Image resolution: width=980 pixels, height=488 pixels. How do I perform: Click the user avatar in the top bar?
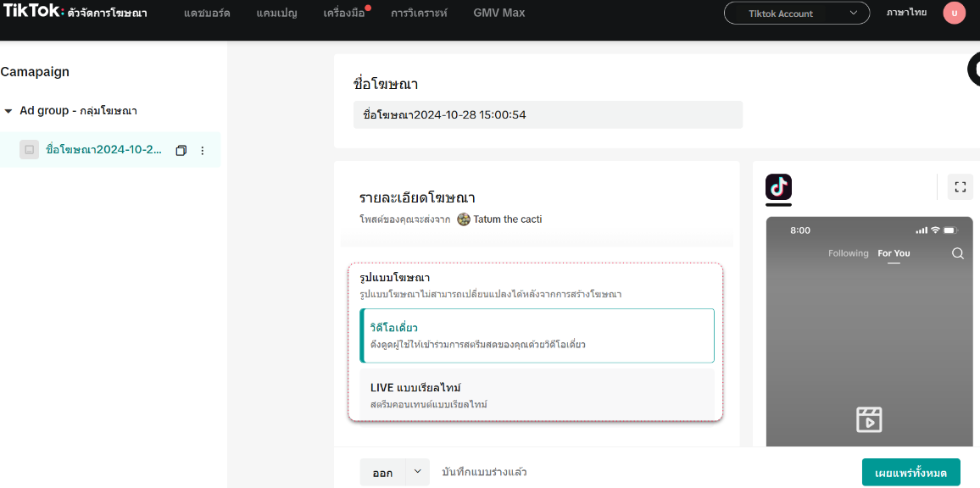[954, 14]
